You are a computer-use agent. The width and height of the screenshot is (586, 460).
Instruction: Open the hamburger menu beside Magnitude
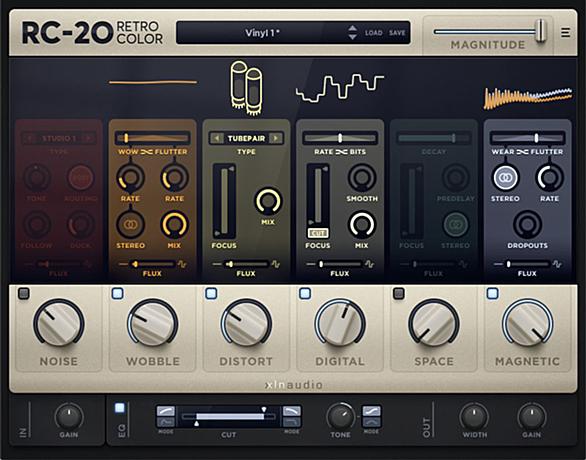[x=565, y=33]
